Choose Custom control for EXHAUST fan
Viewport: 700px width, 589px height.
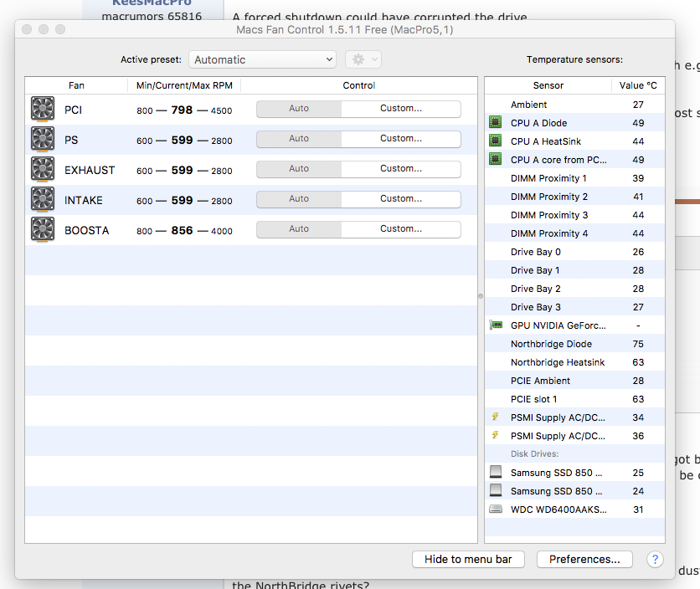pyautogui.click(x=401, y=169)
